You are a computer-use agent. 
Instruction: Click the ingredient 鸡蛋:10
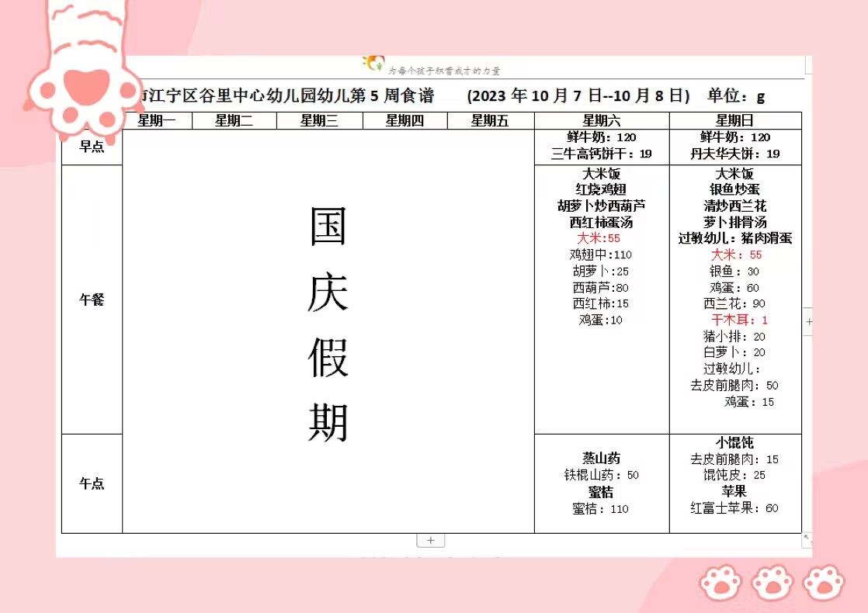601,320
